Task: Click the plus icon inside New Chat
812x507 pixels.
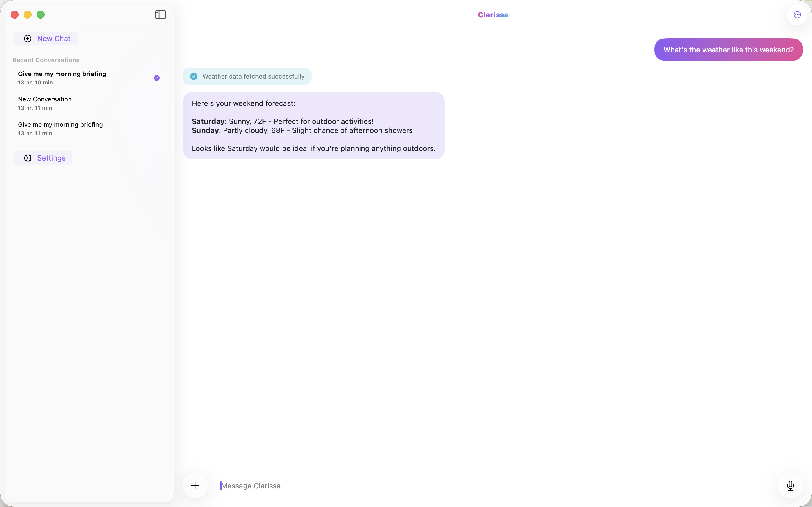Action: pos(28,38)
